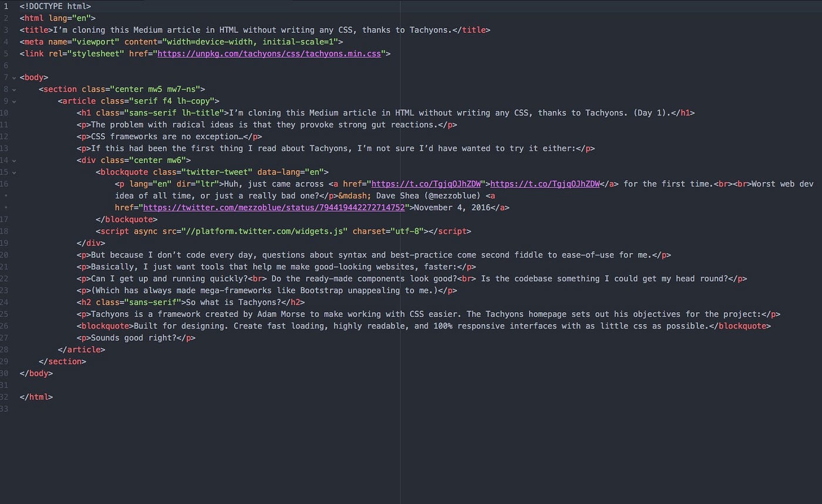This screenshot has width=822, height=504.
Task: Click the closing div tag on line 19
Action: point(92,243)
